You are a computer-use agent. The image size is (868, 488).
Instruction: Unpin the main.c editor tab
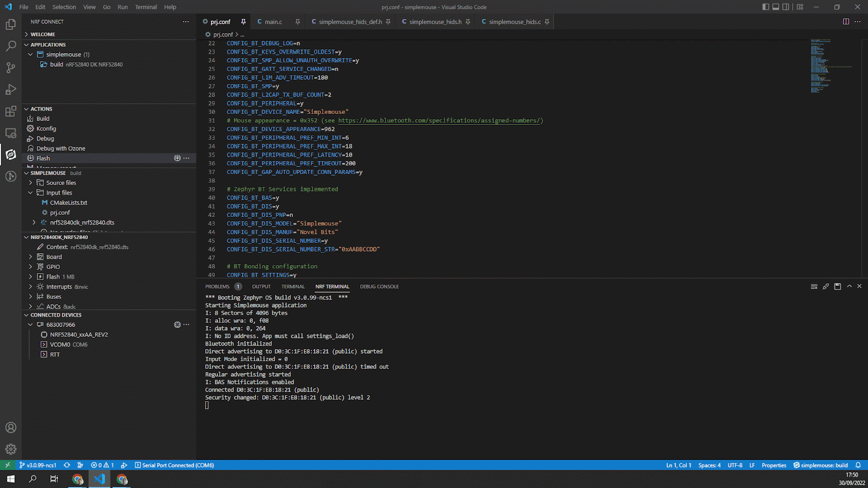point(297,22)
